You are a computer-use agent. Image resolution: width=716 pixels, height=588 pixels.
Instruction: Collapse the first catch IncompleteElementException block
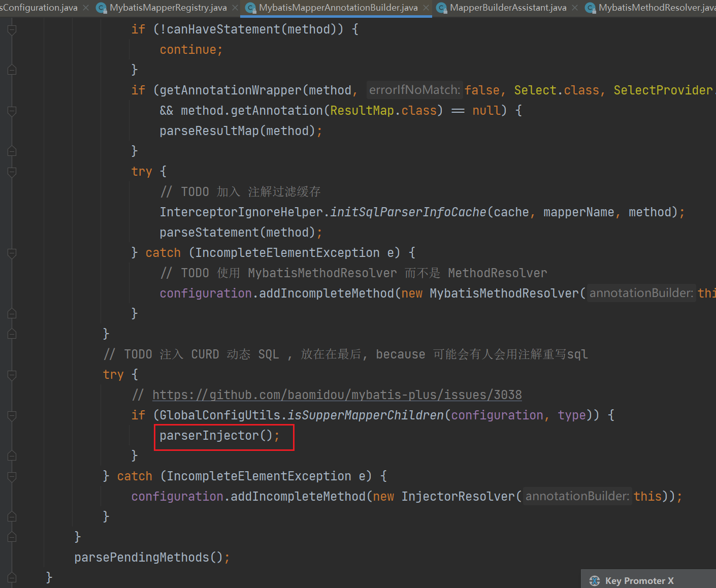coord(12,253)
